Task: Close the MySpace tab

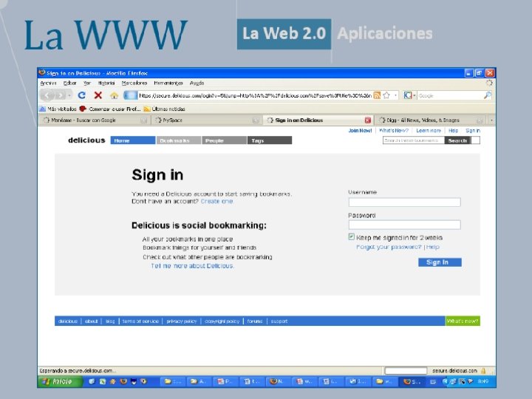Action: [256, 120]
